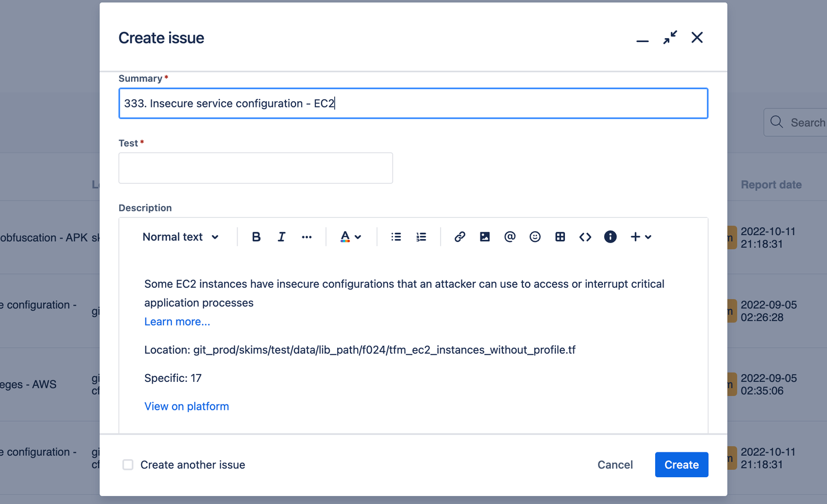Click the Summary input field
Screen dimensions: 827x504
coord(413,103)
